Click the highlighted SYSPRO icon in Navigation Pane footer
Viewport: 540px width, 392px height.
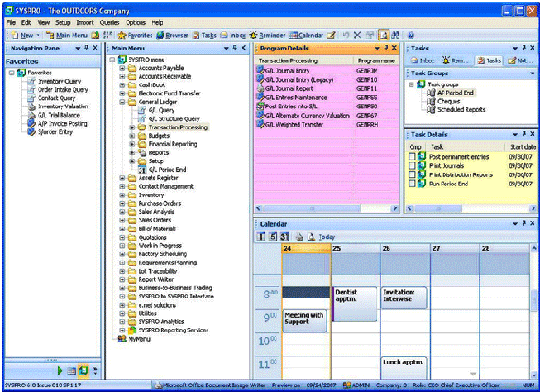click(x=83, y=371)
